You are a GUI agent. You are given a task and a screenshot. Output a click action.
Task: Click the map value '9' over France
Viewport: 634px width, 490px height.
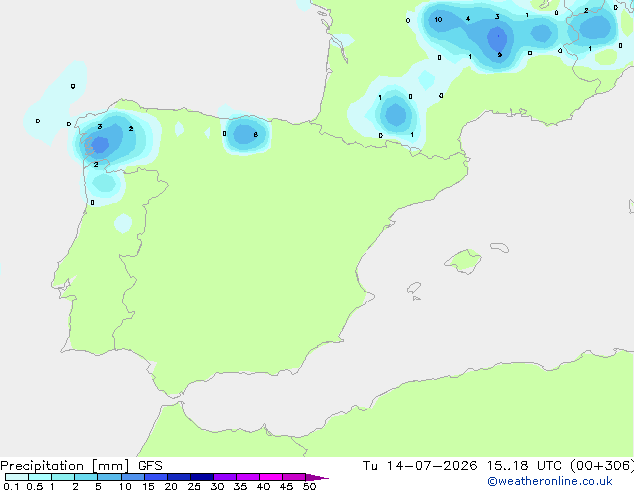500,55
